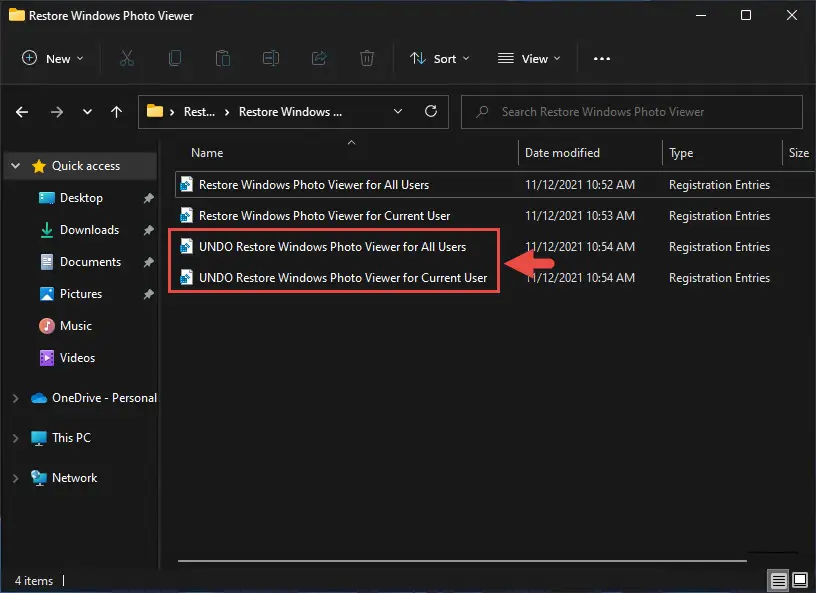Click the date '11/12/2021 10:53 AM'
Viewport: 816px width, 593px height.
pos(580,216)
